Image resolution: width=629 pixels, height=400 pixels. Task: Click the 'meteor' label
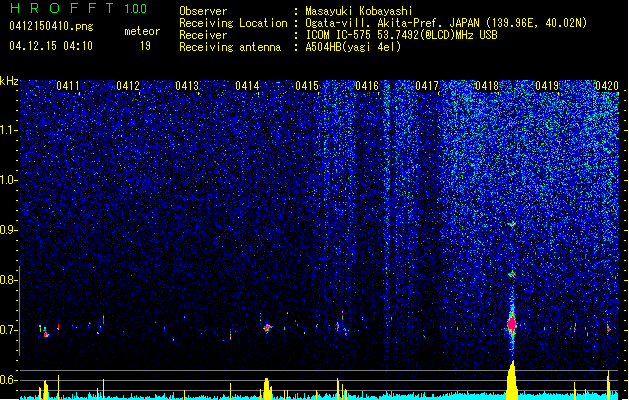click(142, 31)
